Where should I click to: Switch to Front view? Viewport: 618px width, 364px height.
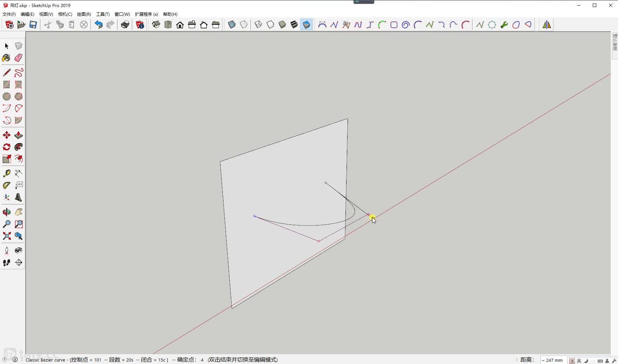tap(180, 25)
